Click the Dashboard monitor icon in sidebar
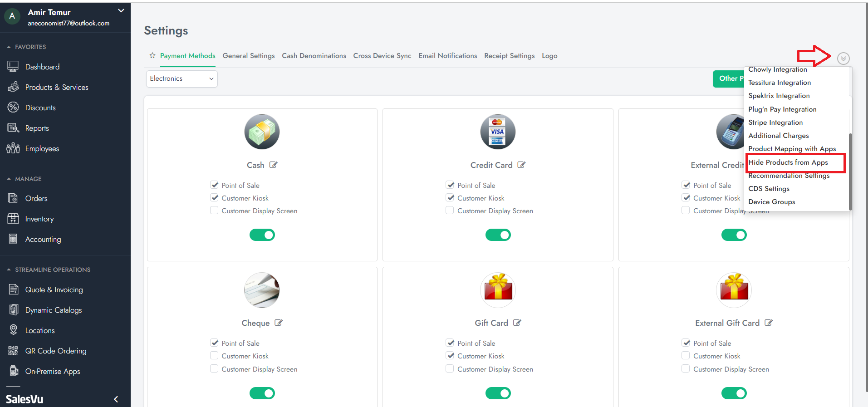The height and width of the screenshot is (407, 868). click(x=13, y=67)
